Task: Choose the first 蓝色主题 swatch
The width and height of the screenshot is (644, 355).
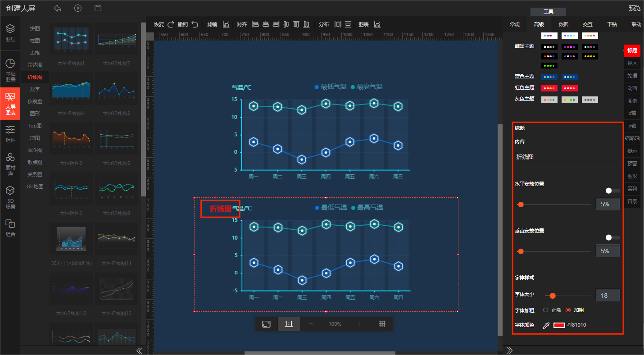Action: click(x=549, y=77)
